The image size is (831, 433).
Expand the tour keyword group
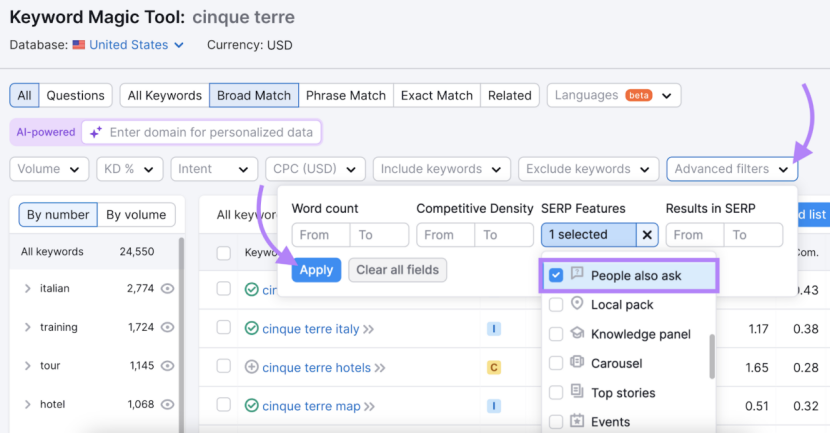[27, 366]
